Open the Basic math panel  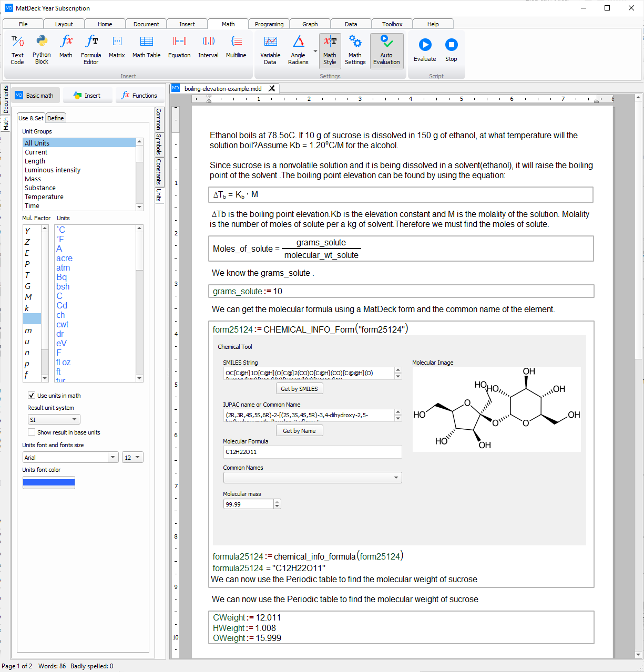(x=36, y=96)
